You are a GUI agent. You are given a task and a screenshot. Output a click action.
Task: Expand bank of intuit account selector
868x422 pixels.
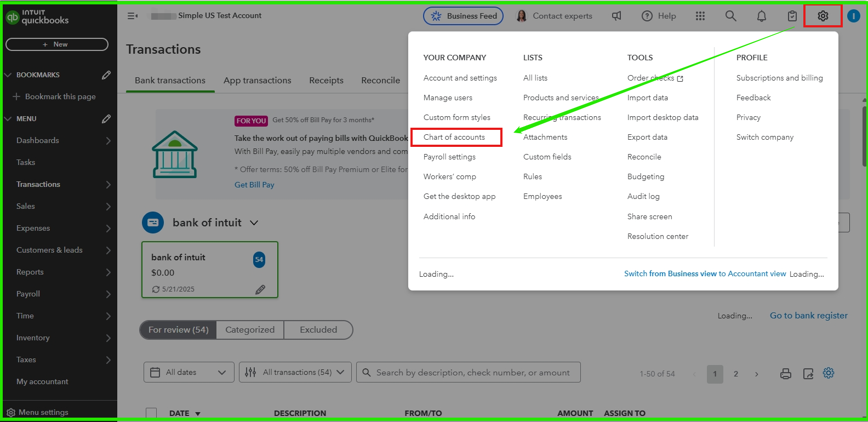[x=254, y=223]
